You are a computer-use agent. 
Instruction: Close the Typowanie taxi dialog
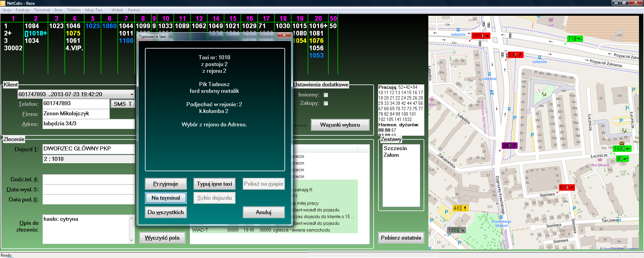[284, 35]
